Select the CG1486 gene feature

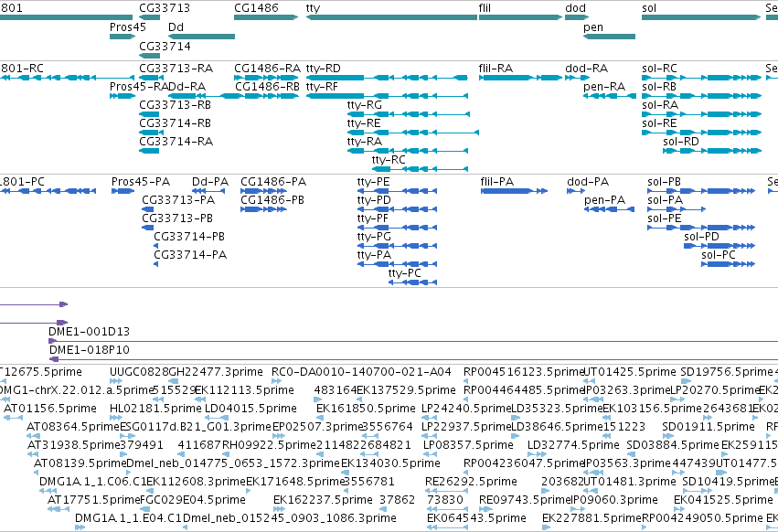[x=266, y=17]
